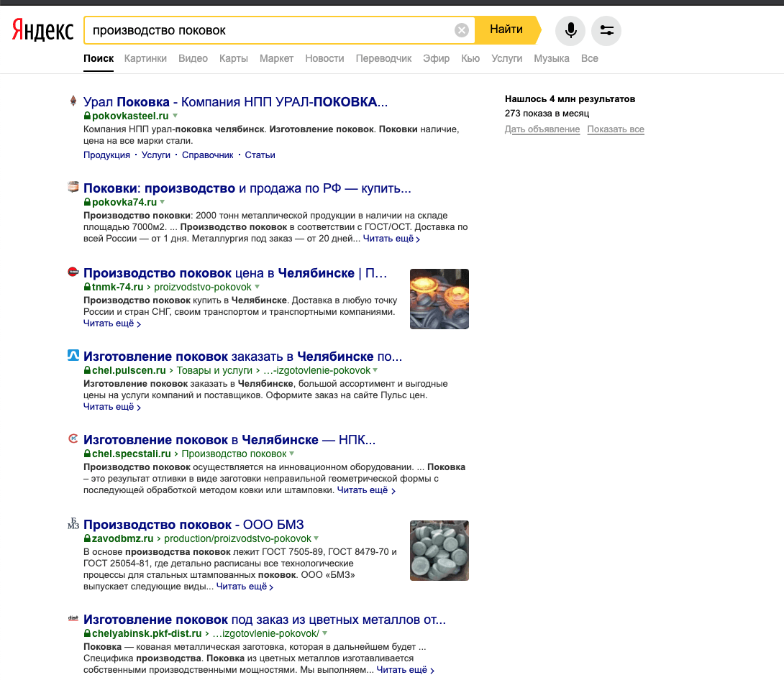Click lock icon next to tnmk-74.ru
Screen dimensions: 784x680
[87, 288]
